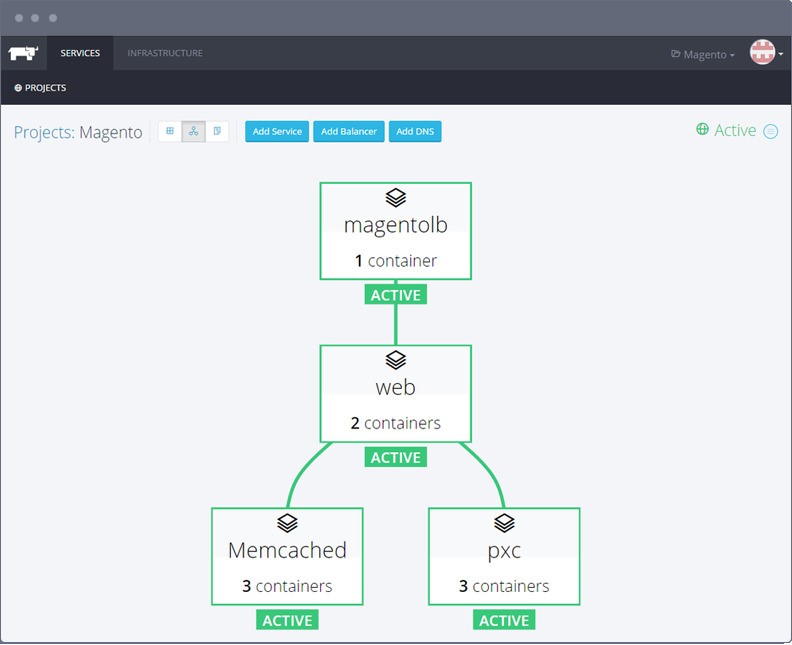Open the Services tab
The width and height of the screenshot is (792, 645).
(80, 53)
